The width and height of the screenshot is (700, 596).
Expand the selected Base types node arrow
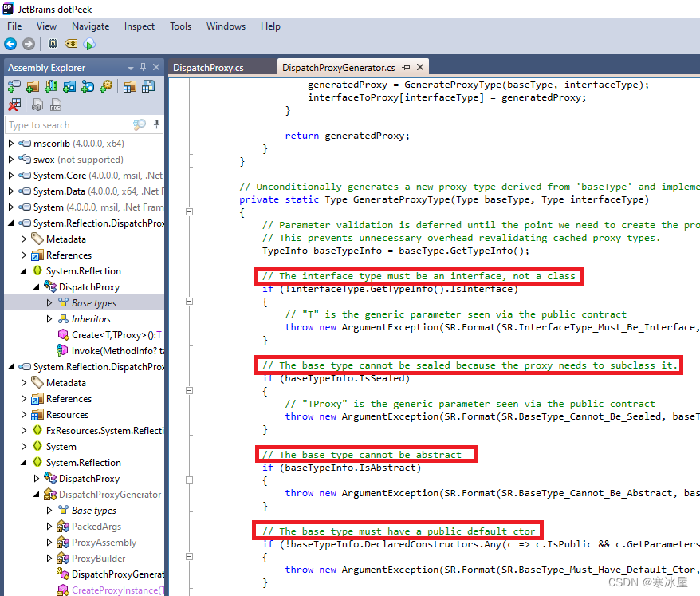click(x=49, y=303)
